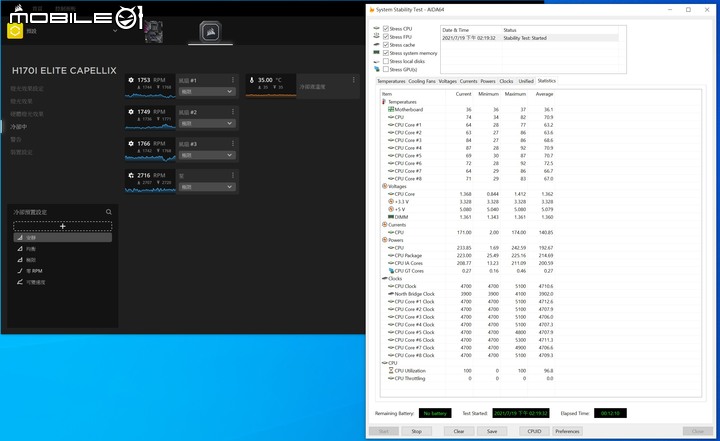The width and height of the screenshot is (720, 441).
Task: Add a new cooling preset with plus button
Action: (62, 226)
